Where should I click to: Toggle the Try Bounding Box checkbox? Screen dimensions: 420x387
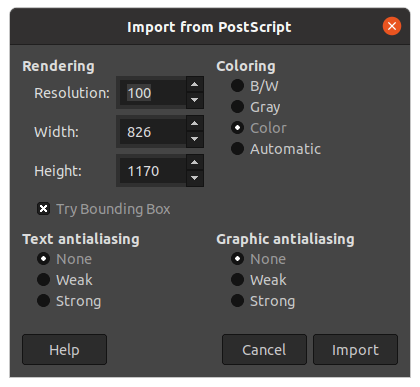[x=43, y=209]
